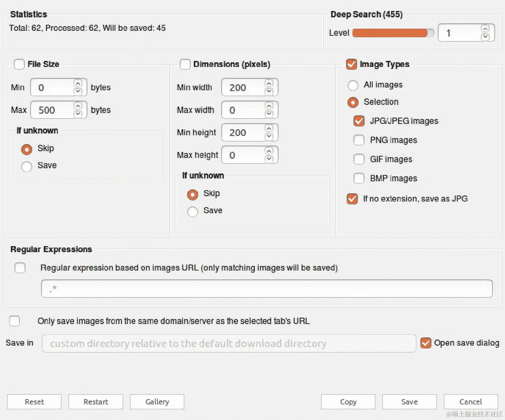505x420 pixels.
Task: Increase Min height spinner value
Action: click(x=269, y=128)
